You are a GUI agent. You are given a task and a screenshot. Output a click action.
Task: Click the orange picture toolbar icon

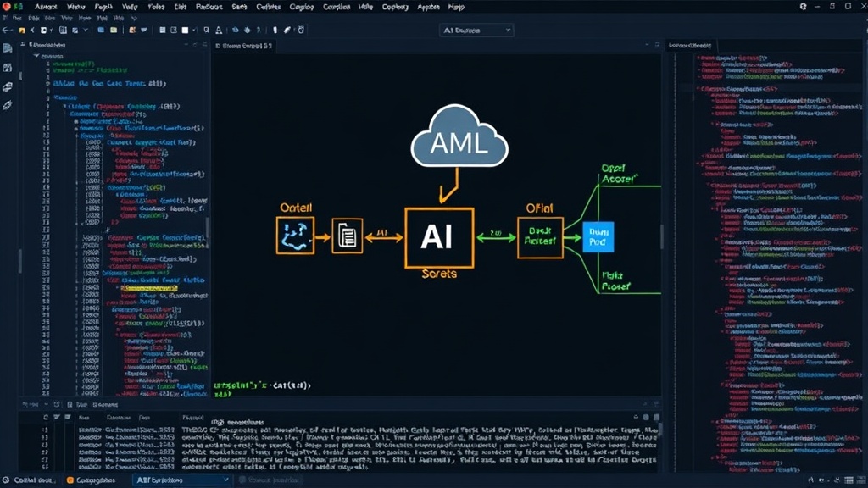click(132, 30)
